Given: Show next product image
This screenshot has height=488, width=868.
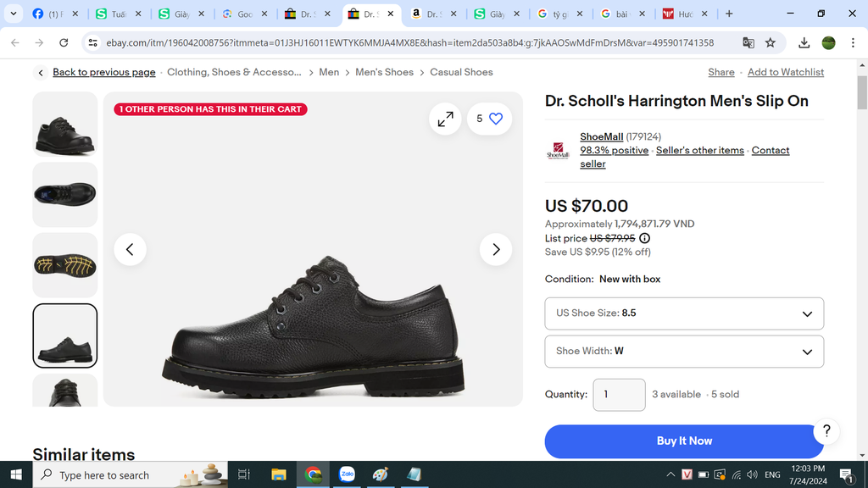Looking at the screenshot, I should pos(495,250).
